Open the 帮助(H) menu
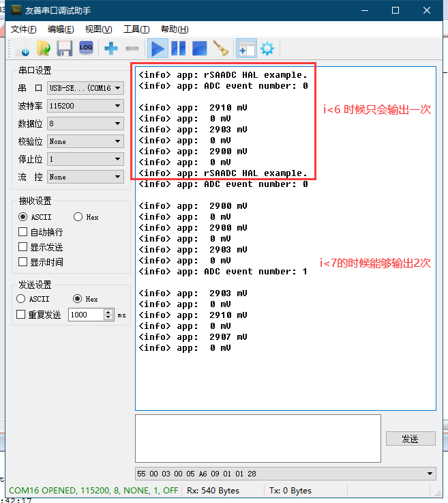The width and height of the screenshot is (448, 503). (175, 29)
